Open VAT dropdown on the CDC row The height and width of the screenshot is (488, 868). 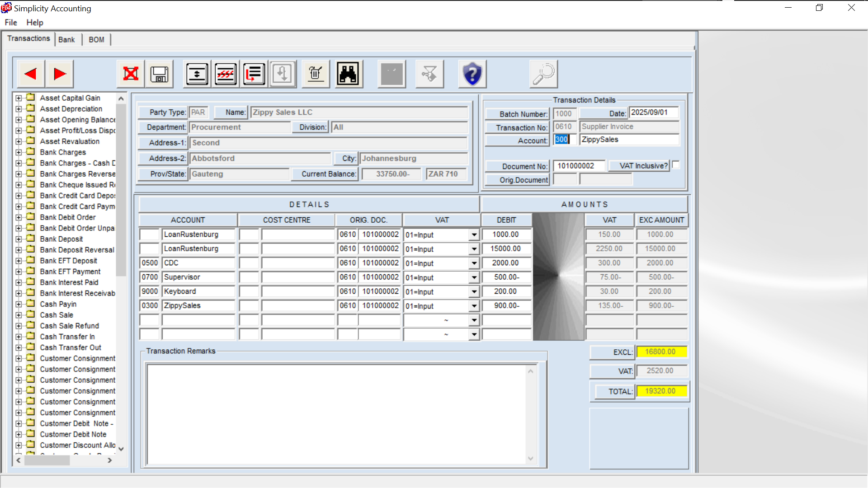(473, 263)
